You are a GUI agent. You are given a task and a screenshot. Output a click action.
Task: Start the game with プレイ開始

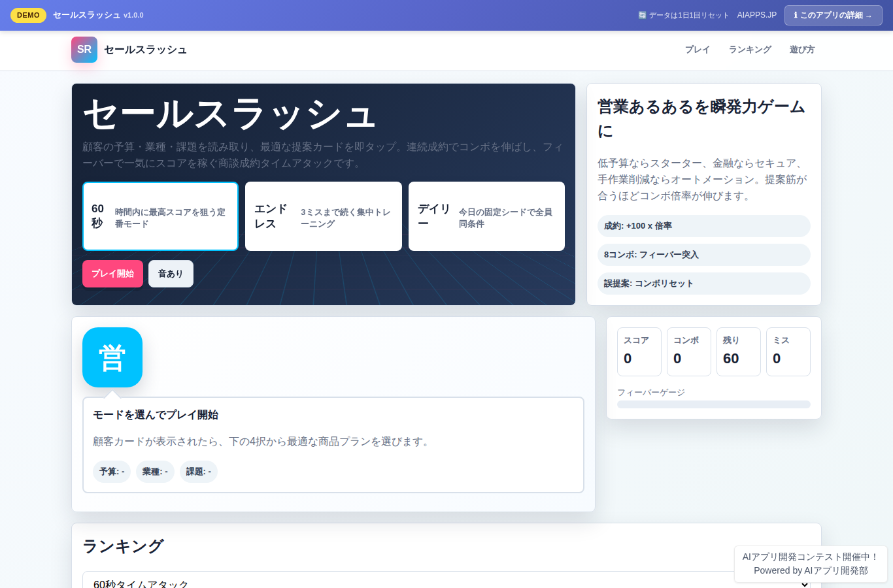(112, 274)
